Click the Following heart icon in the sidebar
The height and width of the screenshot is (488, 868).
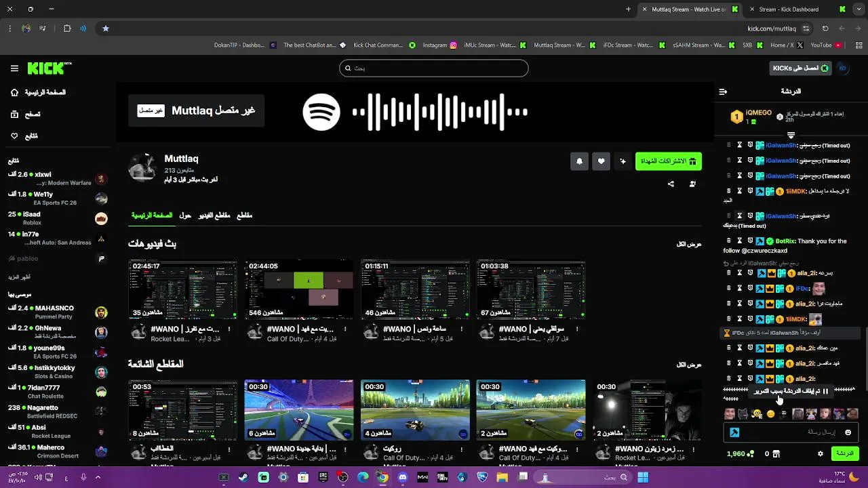(x=14, y=136)
